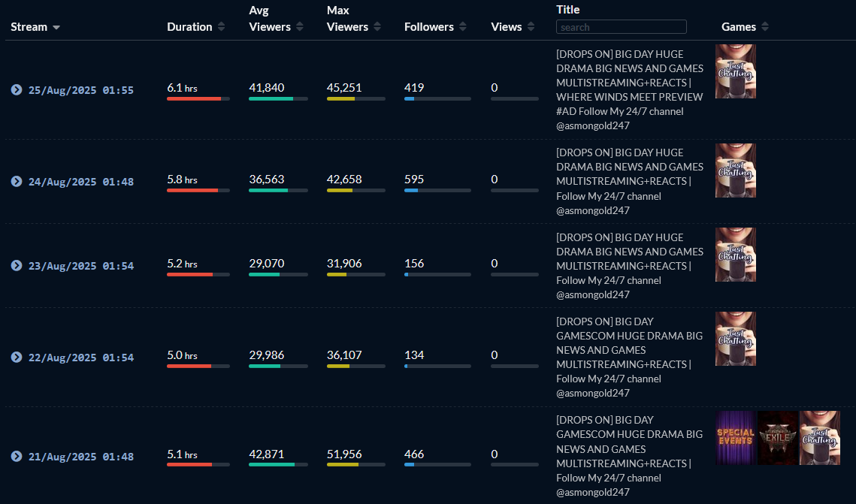Screen dimensions: 856x504
Task: Open Just Chatting thumbnail in first row
Action: click(736, 71)
